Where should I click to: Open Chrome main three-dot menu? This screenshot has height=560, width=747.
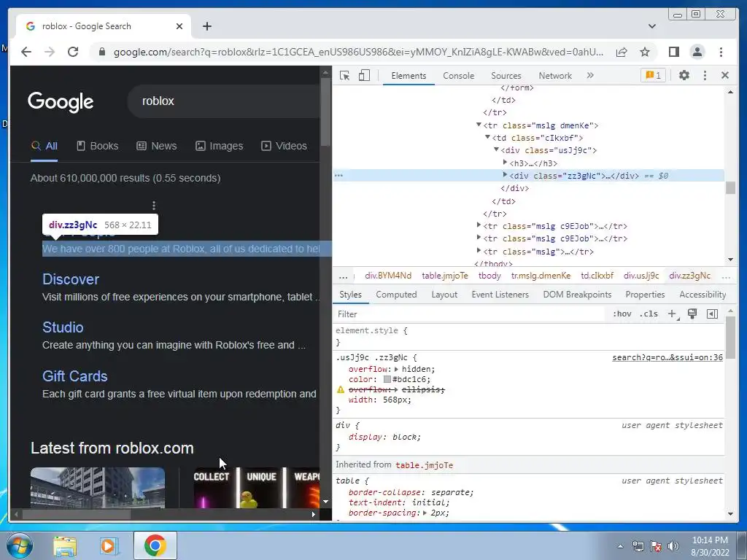(x=721, y=52)
